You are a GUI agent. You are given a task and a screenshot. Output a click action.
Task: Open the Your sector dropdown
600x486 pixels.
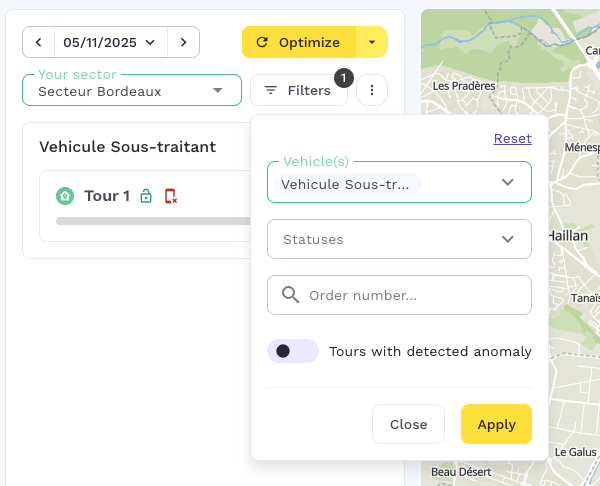(x=131, y=91)
